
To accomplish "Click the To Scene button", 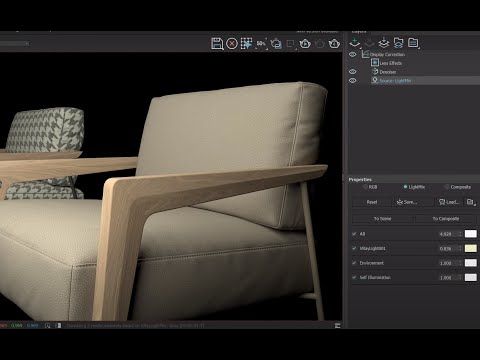I will pos(382,219).
